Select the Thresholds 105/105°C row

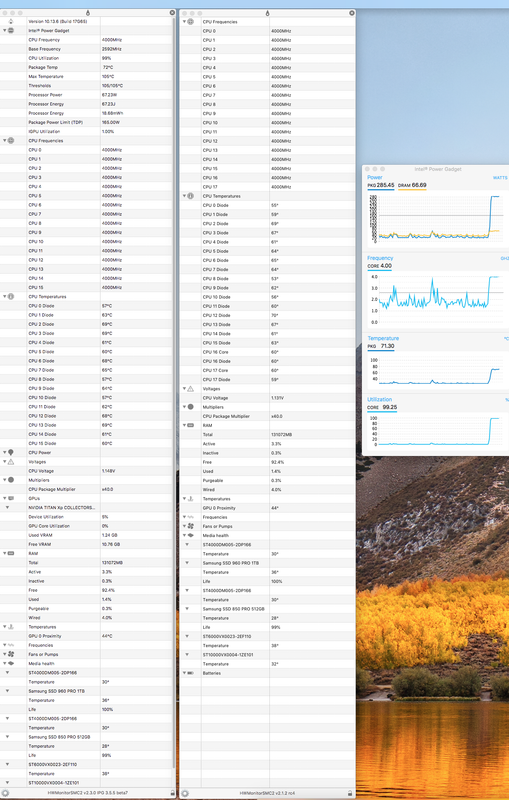click(x=87, y=86)
